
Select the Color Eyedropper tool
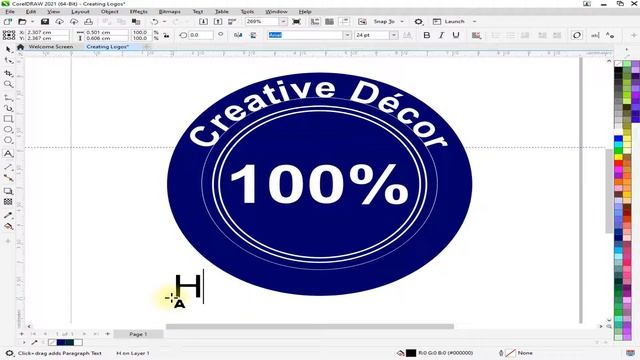coord(8,215)
